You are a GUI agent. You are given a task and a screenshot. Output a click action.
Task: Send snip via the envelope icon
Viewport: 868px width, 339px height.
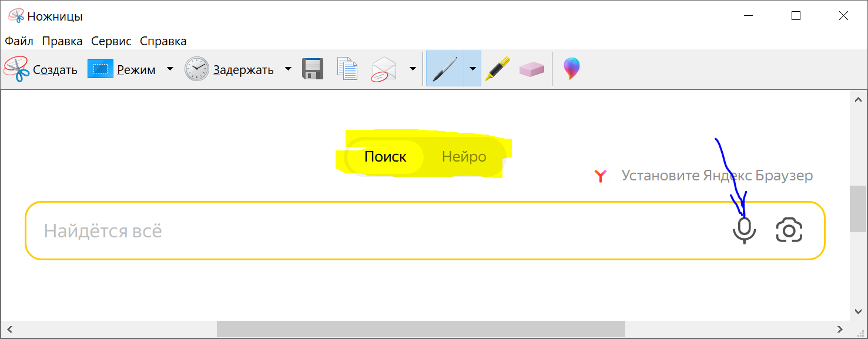384,69
